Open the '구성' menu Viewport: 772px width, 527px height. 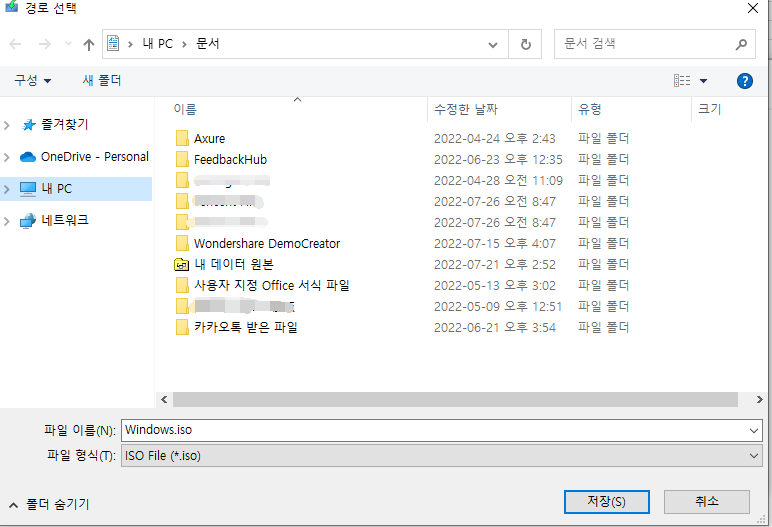pyautogui.click(x=32, y=80)
